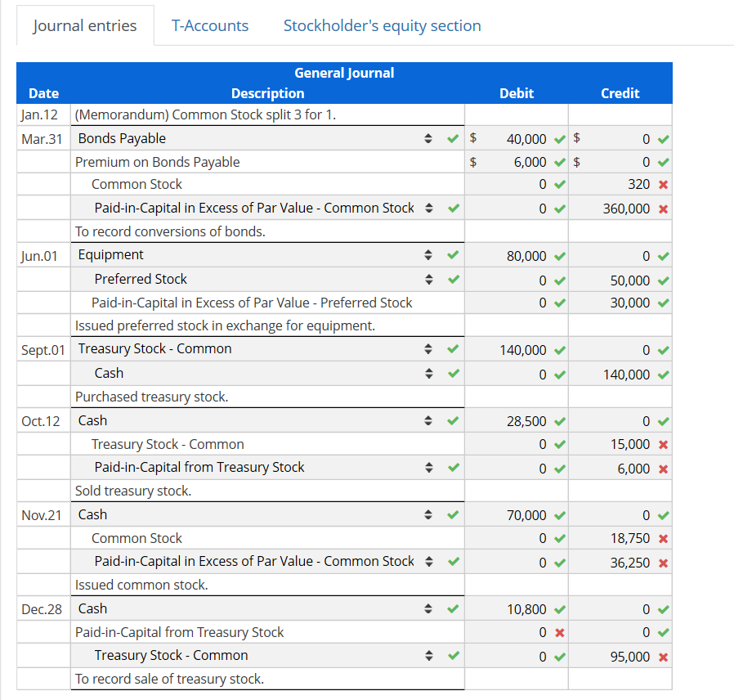Click red X next to Common Stock 18,750
Image resolution: width=734 pixels, height=700 pixels.
click(x=661, y=538)
